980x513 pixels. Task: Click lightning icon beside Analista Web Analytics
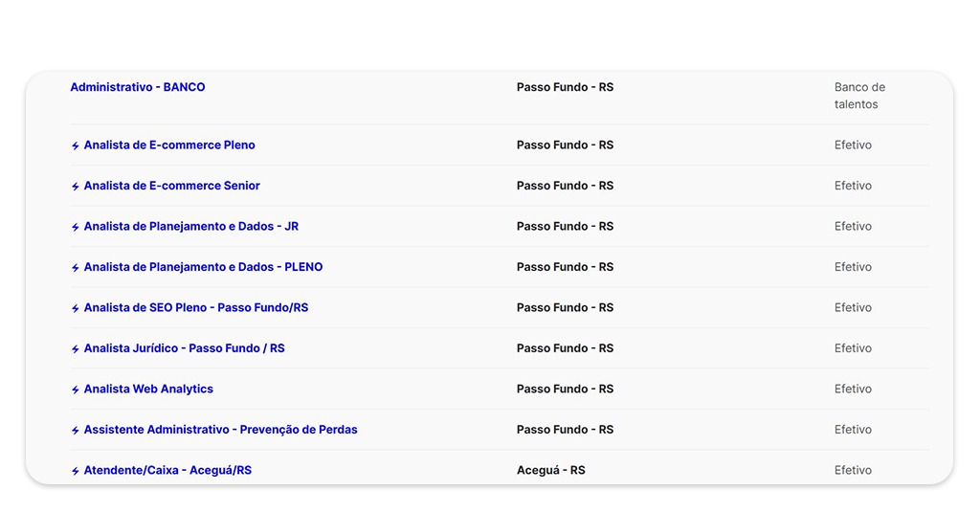pos(76,390)
